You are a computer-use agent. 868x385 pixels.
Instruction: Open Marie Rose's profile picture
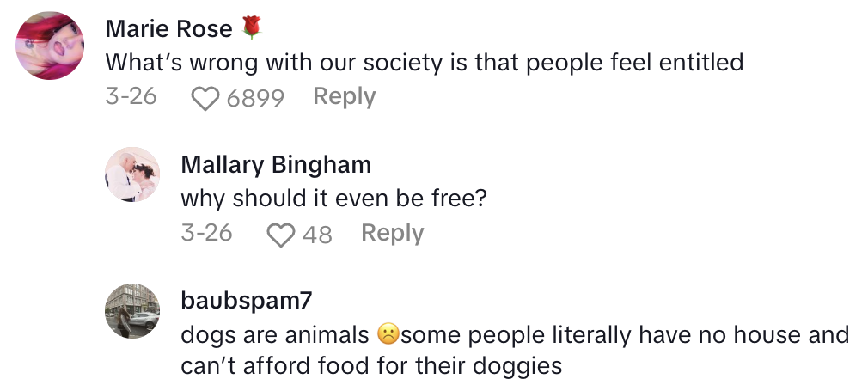point(50,46)
